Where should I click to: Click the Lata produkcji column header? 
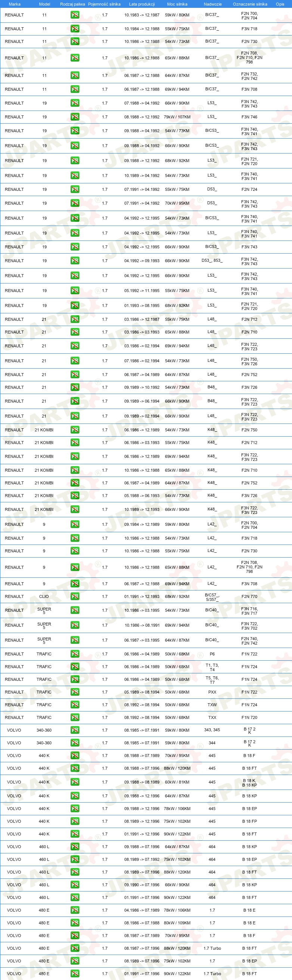142,4
